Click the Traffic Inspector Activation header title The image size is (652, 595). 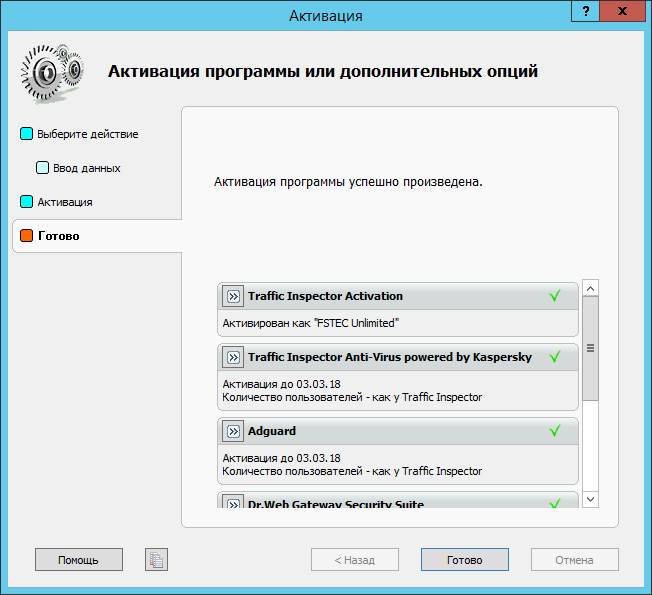(325, 296)
